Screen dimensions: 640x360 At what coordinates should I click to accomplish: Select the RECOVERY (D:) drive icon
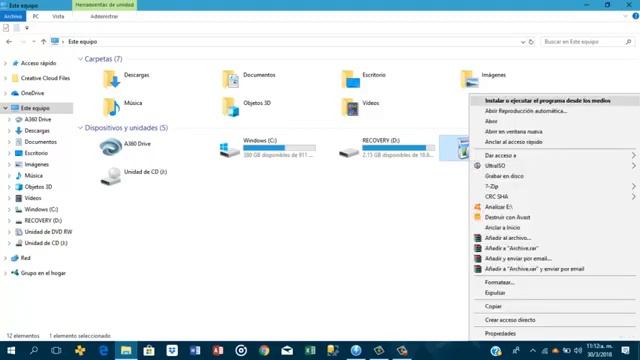349,152
